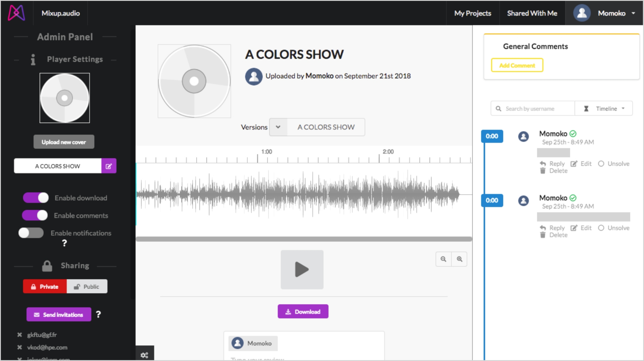Reply to the first Momoko comment
Viewport: 644px width, 361px height.
click(552, 164)
